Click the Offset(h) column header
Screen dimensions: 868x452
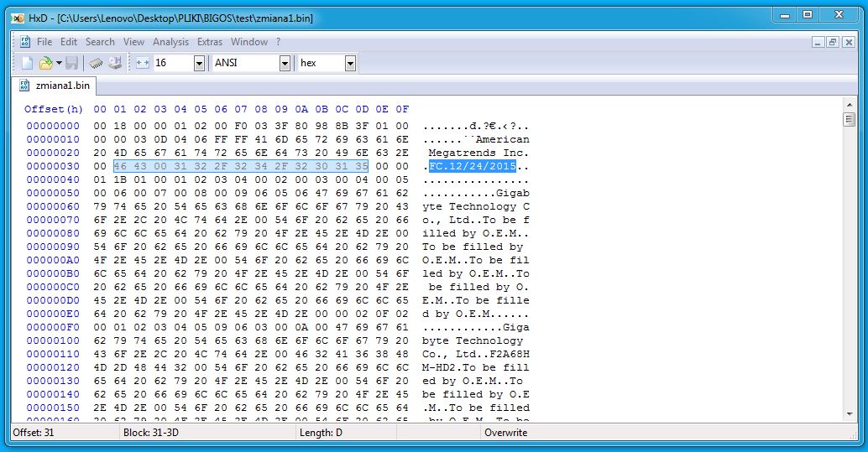tap(53, 109)
